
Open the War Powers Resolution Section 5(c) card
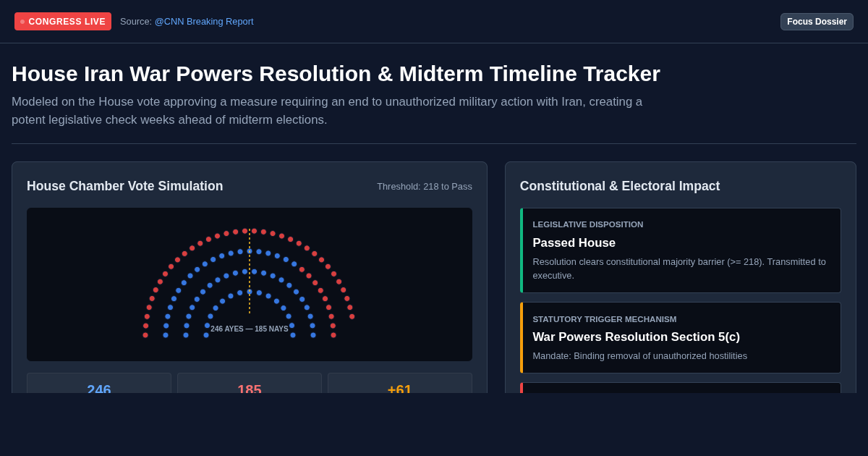(681, 337)
